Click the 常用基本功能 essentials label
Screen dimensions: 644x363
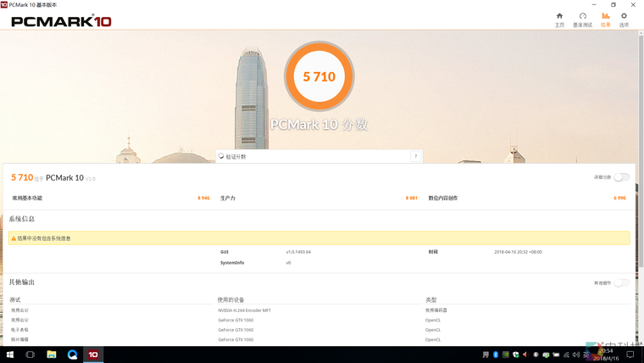tap(27, 198)
